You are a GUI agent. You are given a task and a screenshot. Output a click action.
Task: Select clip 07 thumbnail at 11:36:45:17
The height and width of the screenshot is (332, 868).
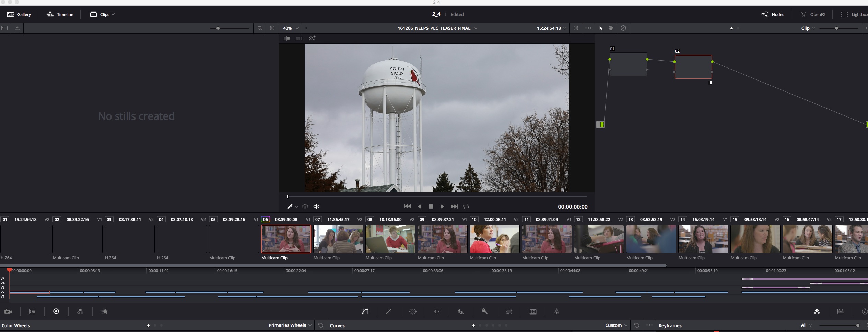[x=338, y=239]
